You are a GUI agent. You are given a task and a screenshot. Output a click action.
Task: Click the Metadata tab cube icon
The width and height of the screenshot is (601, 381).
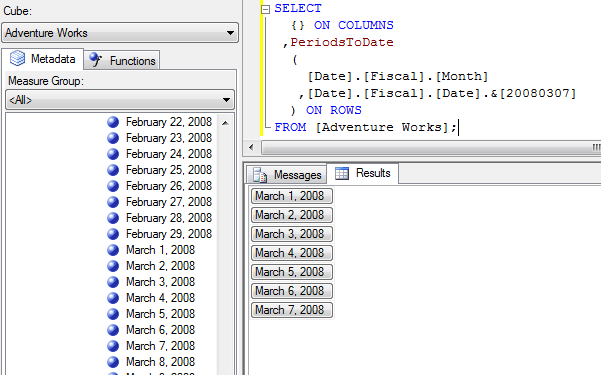pos(18,58)
